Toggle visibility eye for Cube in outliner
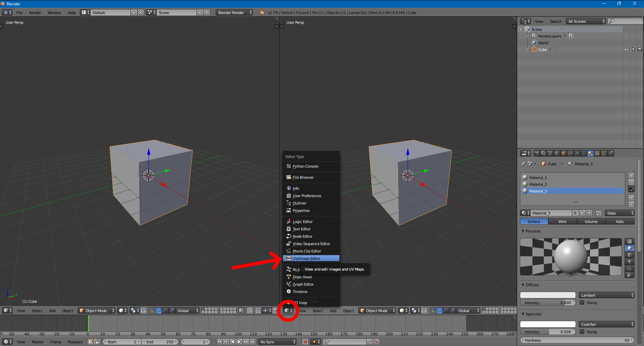This screenshot has width=644, height=346. pos(626,49)
